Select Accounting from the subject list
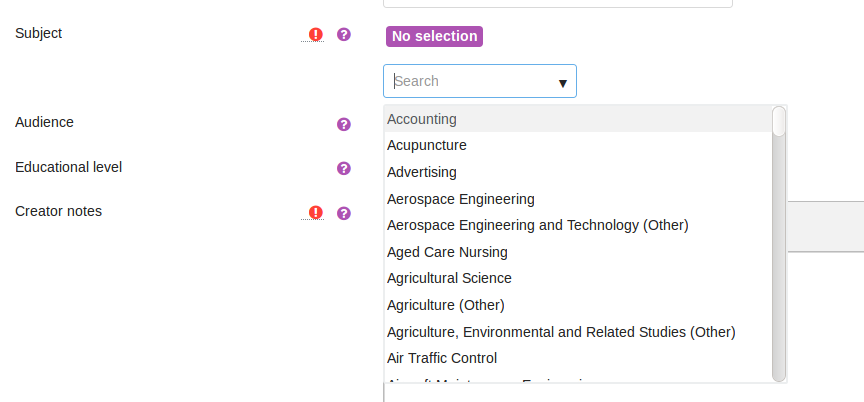Viewport: 864px width, 402px height. click(578, 119)
